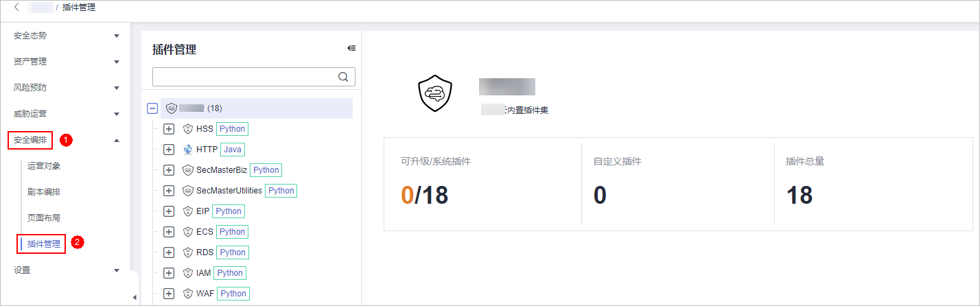
Task: Click the back arrow in the breadcrumb
Action: pos(16,8)
